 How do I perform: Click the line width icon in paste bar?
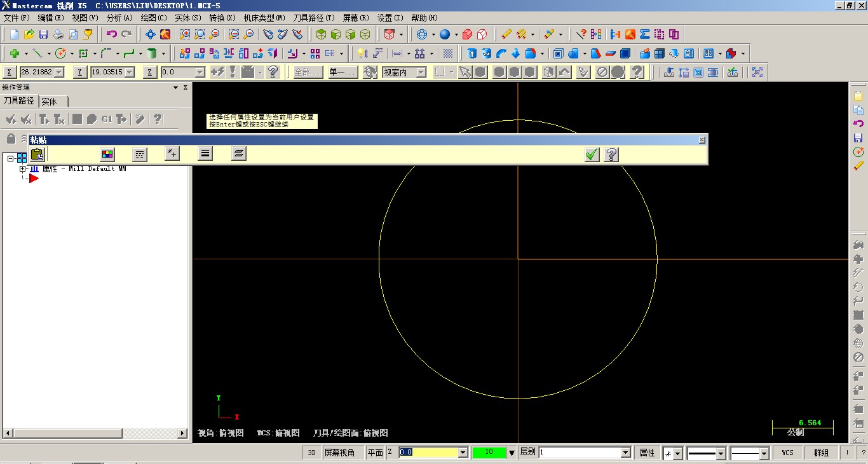pyautogui.click(x=205, y=154)
